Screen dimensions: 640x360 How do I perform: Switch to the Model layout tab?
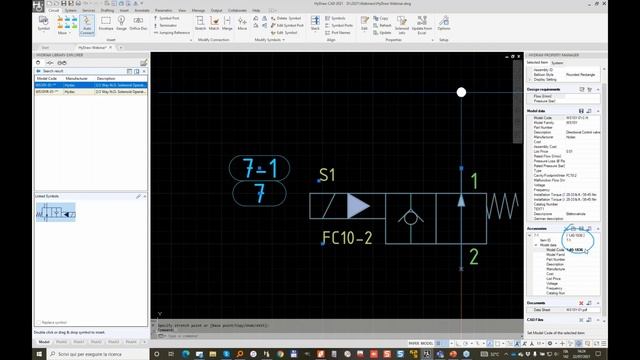coord(44,342)
